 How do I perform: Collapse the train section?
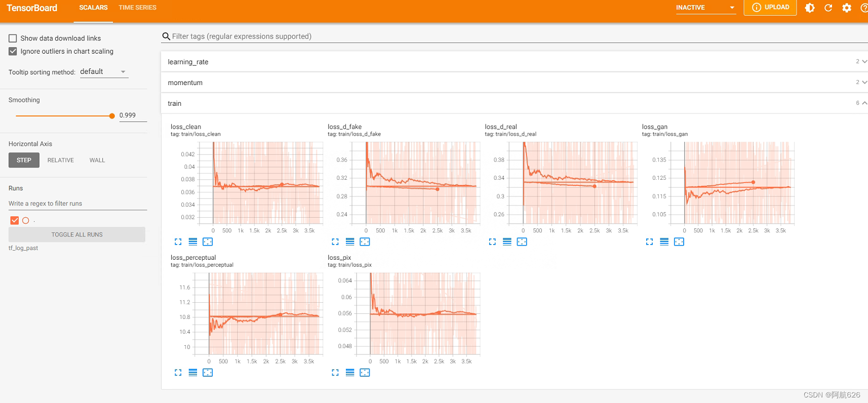pyautogui.click(x=515, y=103)
